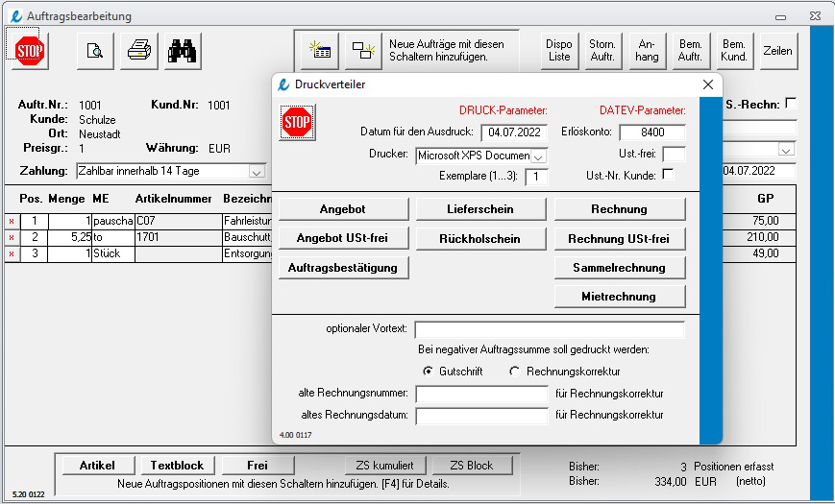Click the Rückholschein button
The image size is (835, 504).
click(x=480, y=238)
